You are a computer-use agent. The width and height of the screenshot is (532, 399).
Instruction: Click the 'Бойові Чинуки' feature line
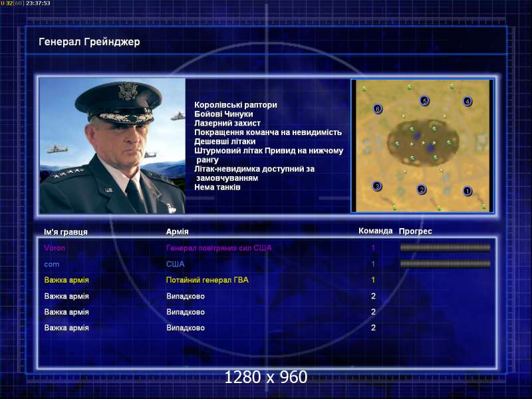click(223, 114)
